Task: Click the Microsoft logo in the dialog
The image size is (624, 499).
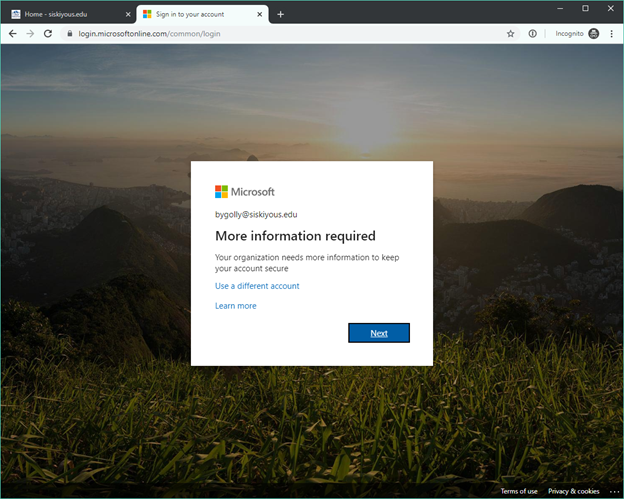Action: tap(245, 192)
